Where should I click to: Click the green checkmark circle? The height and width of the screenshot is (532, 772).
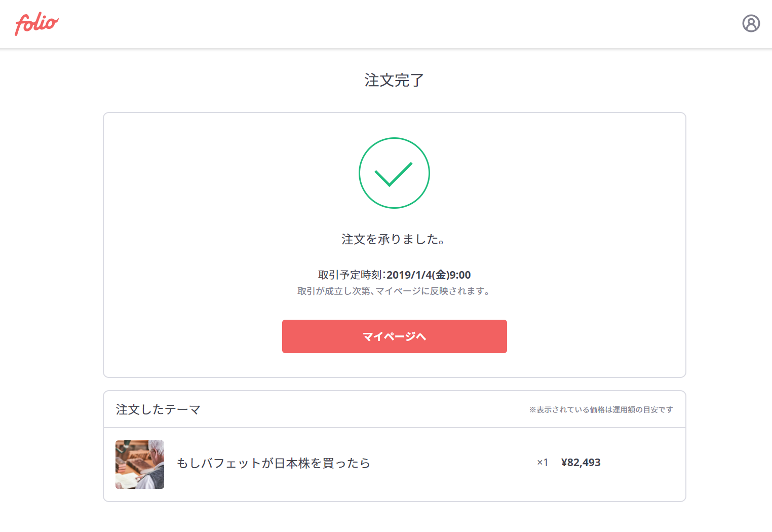click(394, 173)
